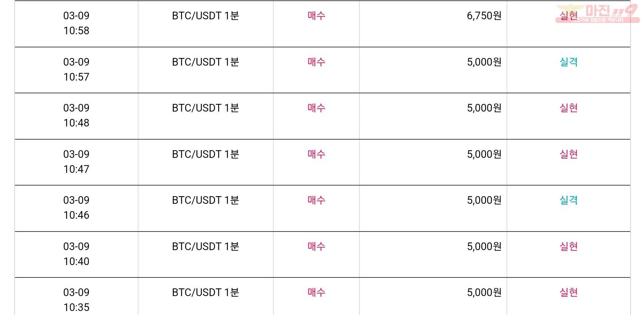
Task: Click BTC/USDT 1분 in 10:40 row
Action: point(206,246)
